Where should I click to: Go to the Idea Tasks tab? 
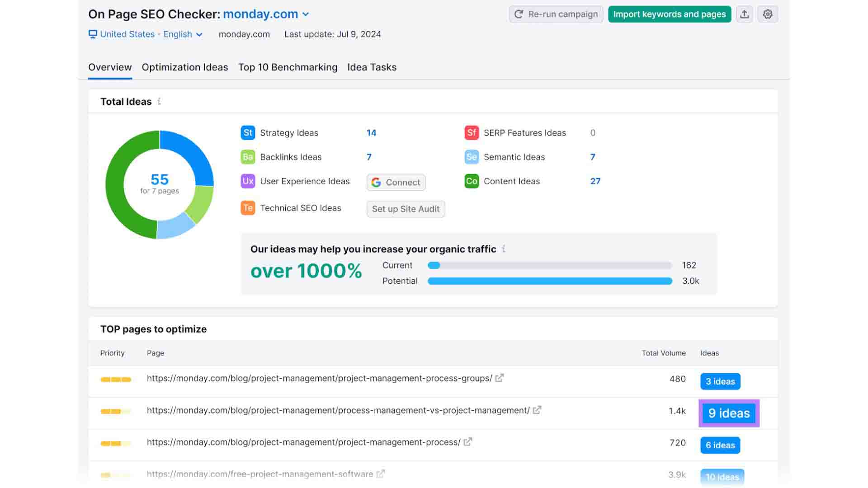(x=372, y=67)
